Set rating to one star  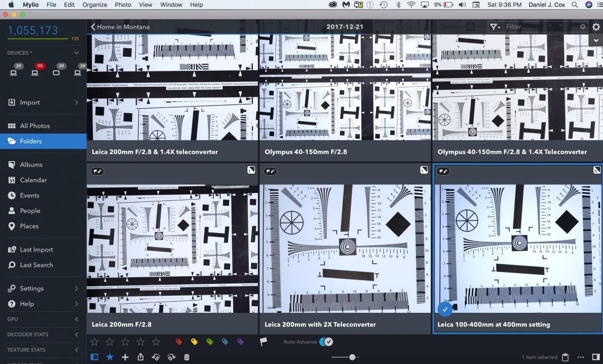pos(94,342)
